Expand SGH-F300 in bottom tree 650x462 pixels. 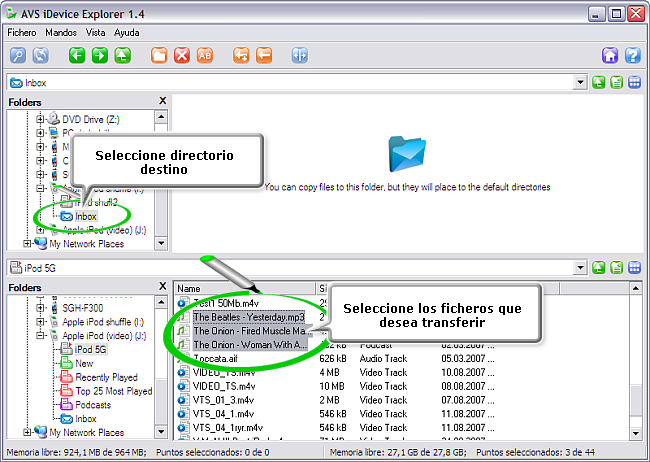(x=40, y=308)
